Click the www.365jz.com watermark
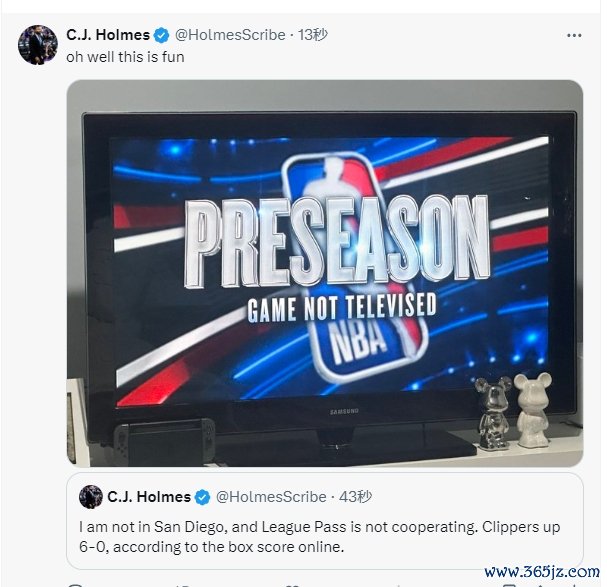 click(x=542, y=572)
